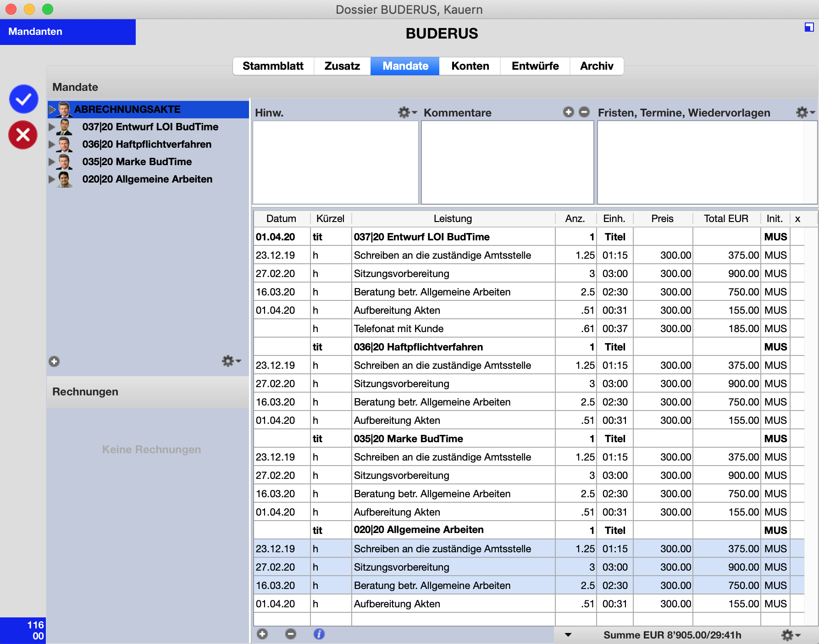
Task: Click the x column header
Action: pos(797,219)
